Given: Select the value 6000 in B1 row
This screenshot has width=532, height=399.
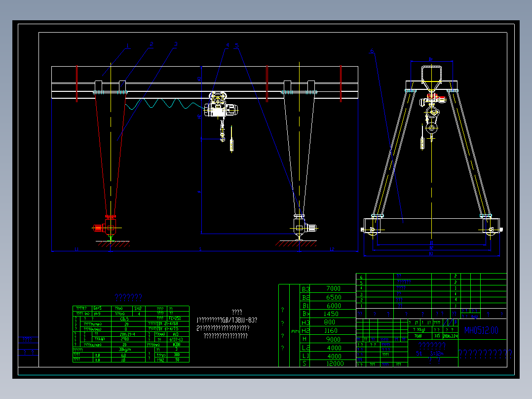Looking at the screenshot, I should click(x=334, y=306).
